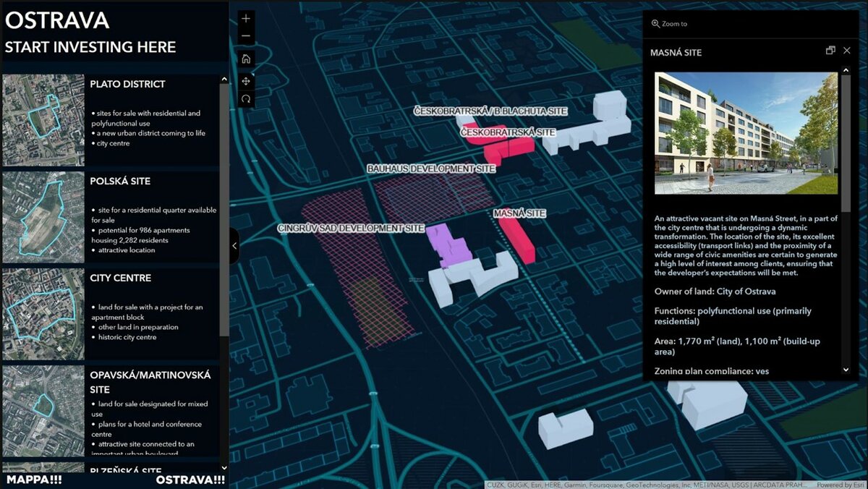Screen dimensions: 868x489
Task: Click OSTRAVA!!! logo in footer
Action: pos(191,480)
